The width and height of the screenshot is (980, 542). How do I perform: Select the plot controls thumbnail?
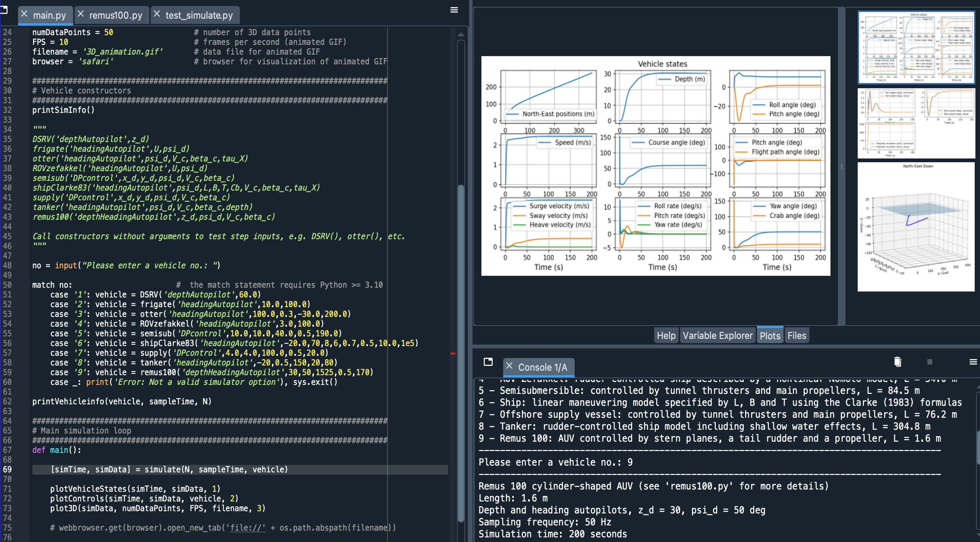pos(916,123)
